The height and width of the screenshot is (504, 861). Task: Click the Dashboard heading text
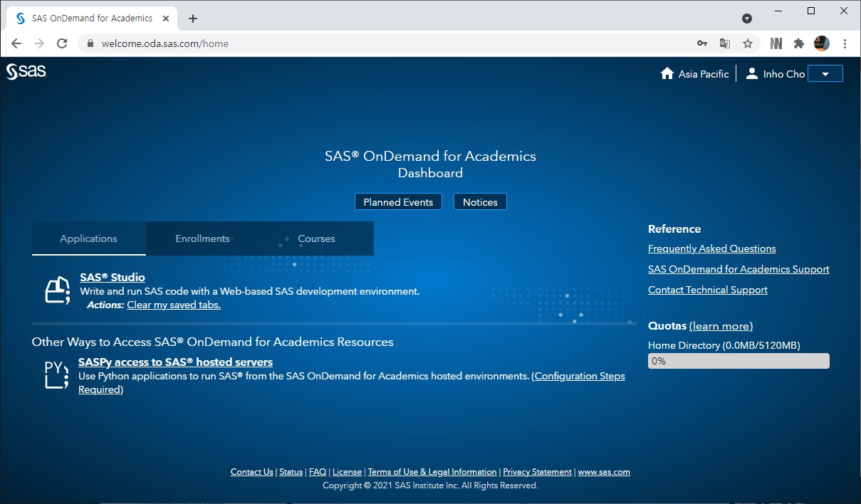point(430,173)
